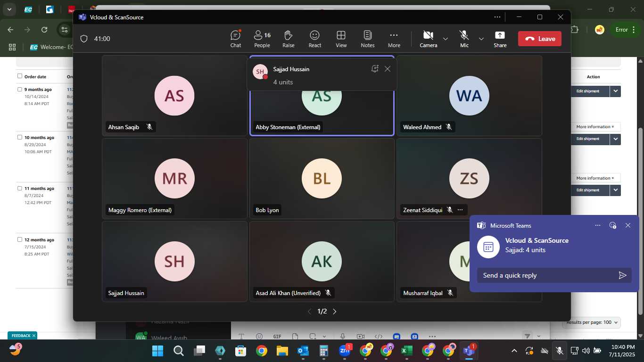Expand the upper More information link

[x=595, y=127]
